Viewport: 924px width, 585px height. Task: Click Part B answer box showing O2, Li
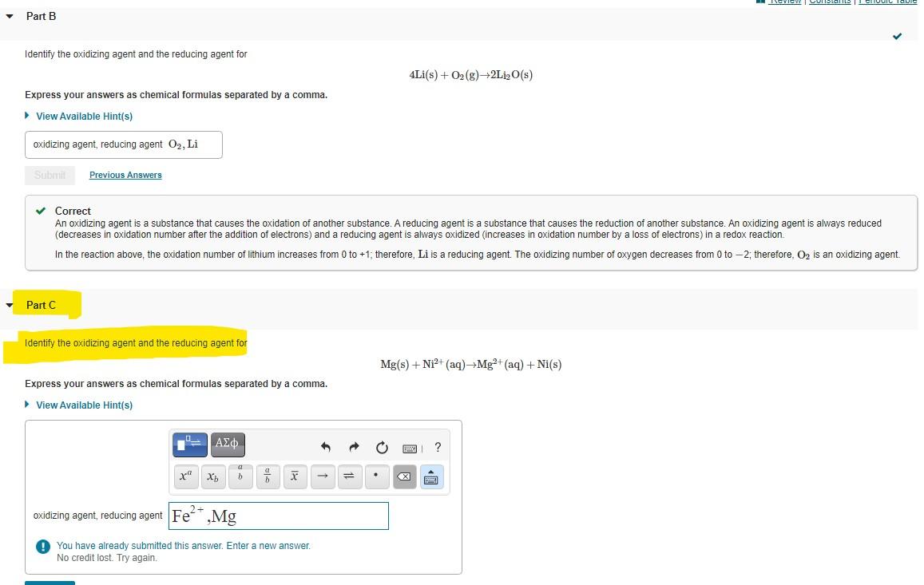124,145
